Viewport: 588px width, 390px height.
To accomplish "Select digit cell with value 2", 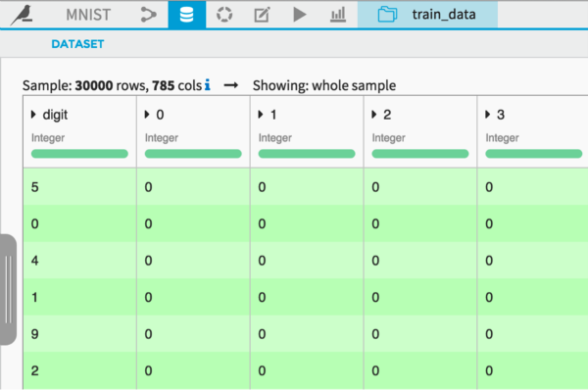I will point(80,370).
